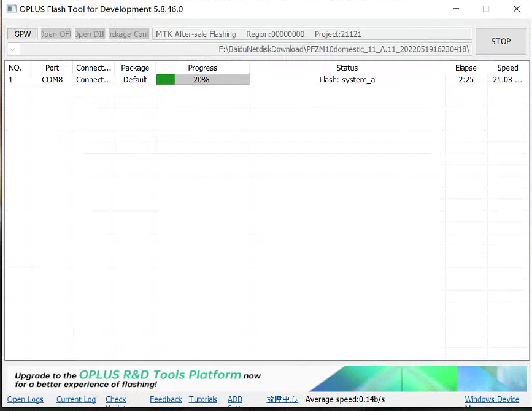Maximize the OPLUS Flash Tool window
Image resolution: width=532 pixels, height=411 pixels.
pyautogui.click(x=486, y=9)
